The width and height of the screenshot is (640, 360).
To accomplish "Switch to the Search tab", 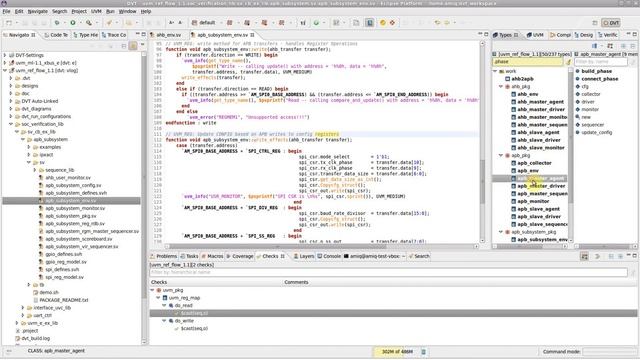I will click(x=419, y=256).
